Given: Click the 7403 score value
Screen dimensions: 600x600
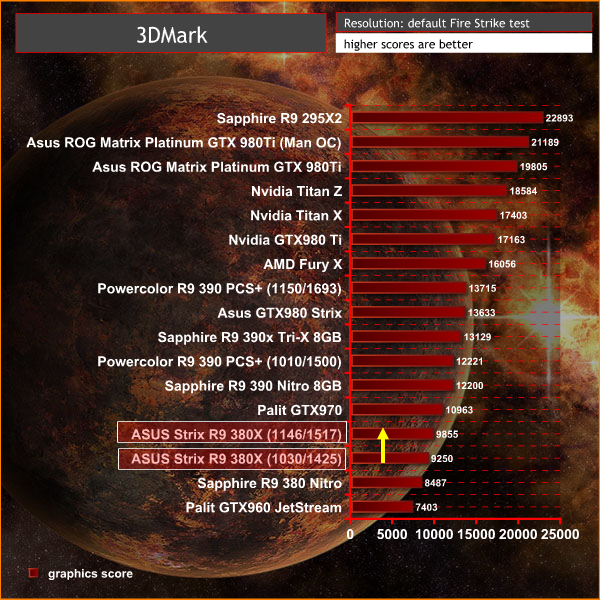Looking at the screenshot, I should click(x=426, y=507).
